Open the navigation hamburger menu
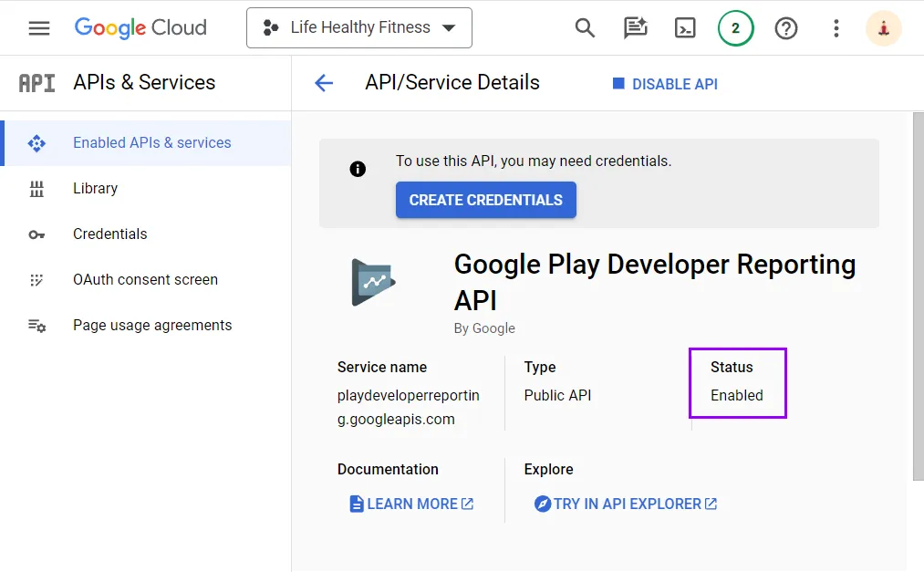Viewport: 924px width, 572px height. pyautogui.click(x=38, y=27)
